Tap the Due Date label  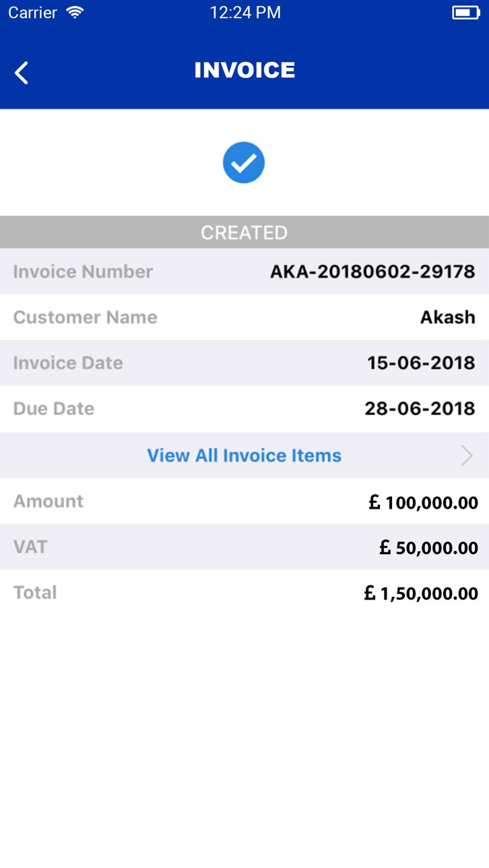coord(54,409)
